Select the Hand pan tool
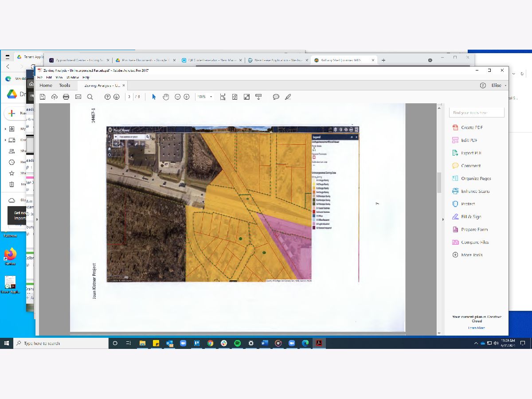 point(166,97)
